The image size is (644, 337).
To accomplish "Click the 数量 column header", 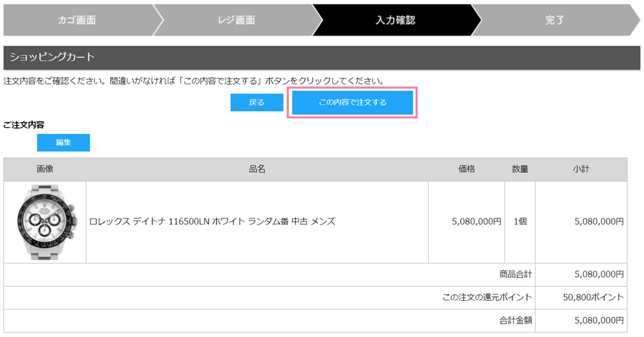I will click(x=520, y=170).
